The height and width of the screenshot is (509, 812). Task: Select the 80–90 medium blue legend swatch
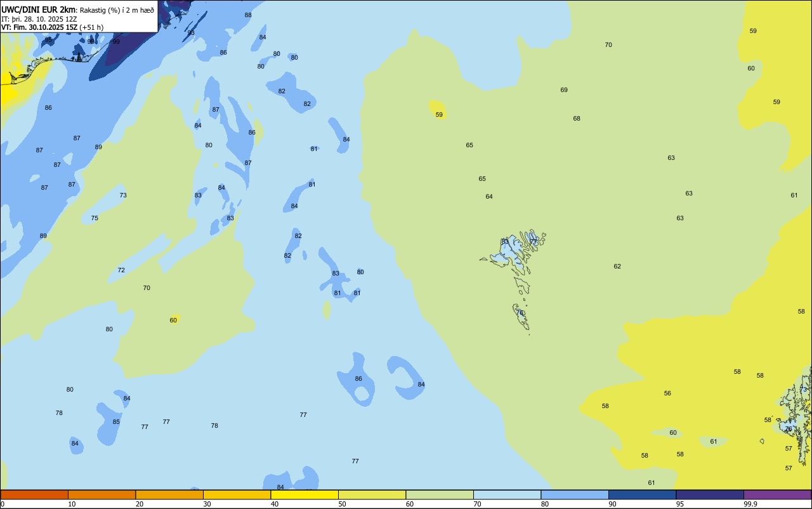pos(575,494)
